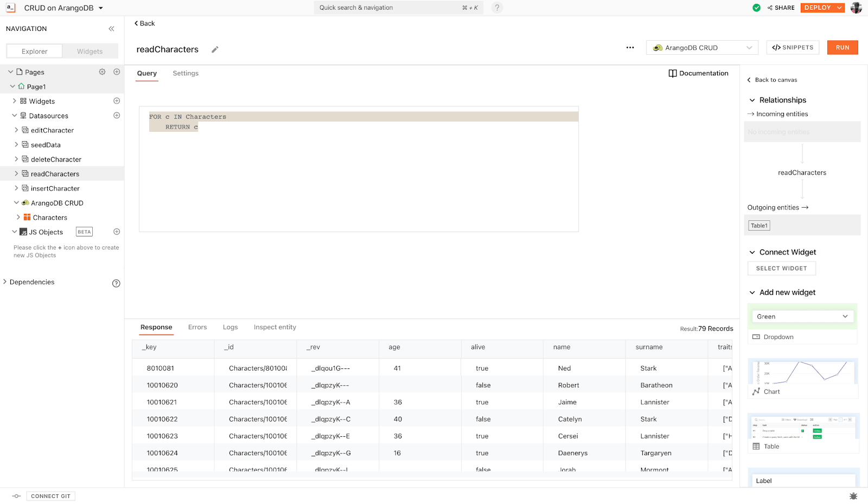This screenshot has height=504, width=868.
Task: Switch to the Widgets toggle
Action: 90,52
